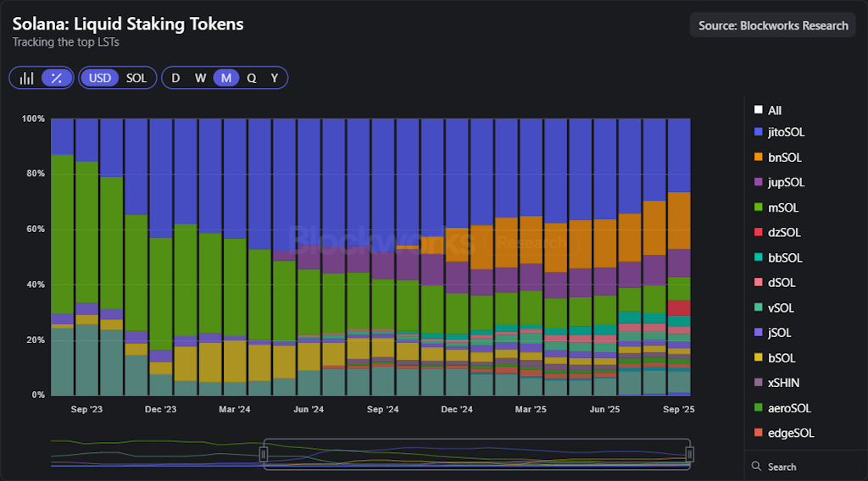Switch to absolute bar chart view icon
This screenshot has height=481, width=868.
click(27, 78)
